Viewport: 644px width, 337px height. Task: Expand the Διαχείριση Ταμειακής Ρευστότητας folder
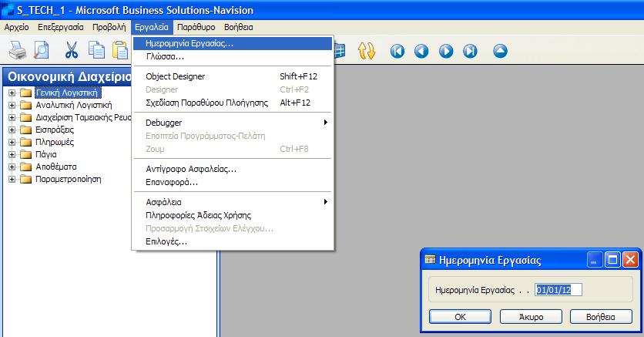pos(12,117)
